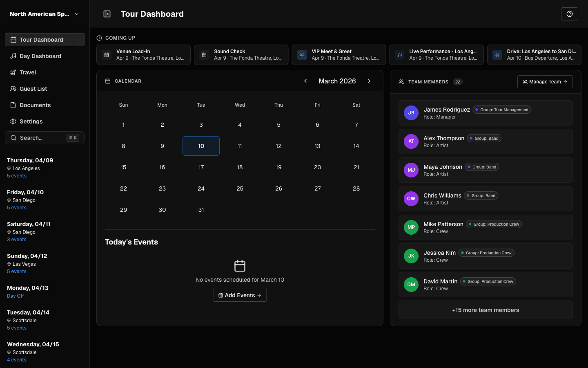The height and width of the screenshot is (368, 588).
Task: Expand the 15 more team members list
Action: pos(485,310)
